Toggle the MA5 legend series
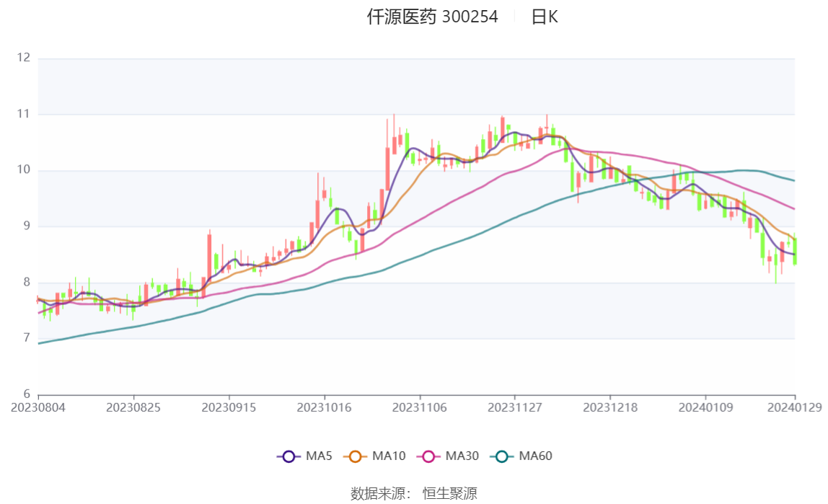This screenshot has width=828, height=504. click(304, 456)
